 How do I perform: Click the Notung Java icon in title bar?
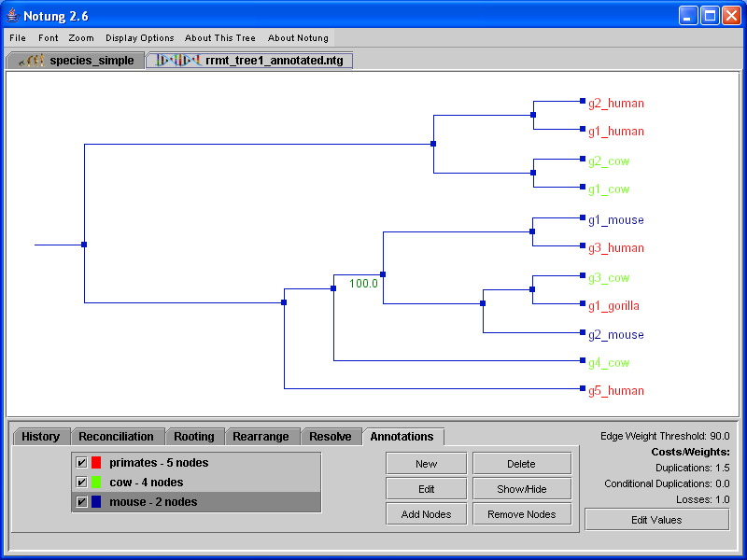click(13, 16)
